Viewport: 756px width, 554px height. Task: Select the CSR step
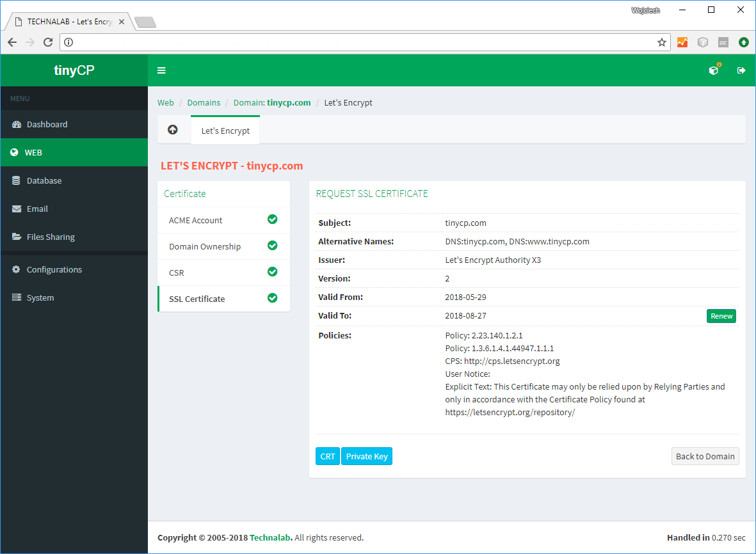223,273
